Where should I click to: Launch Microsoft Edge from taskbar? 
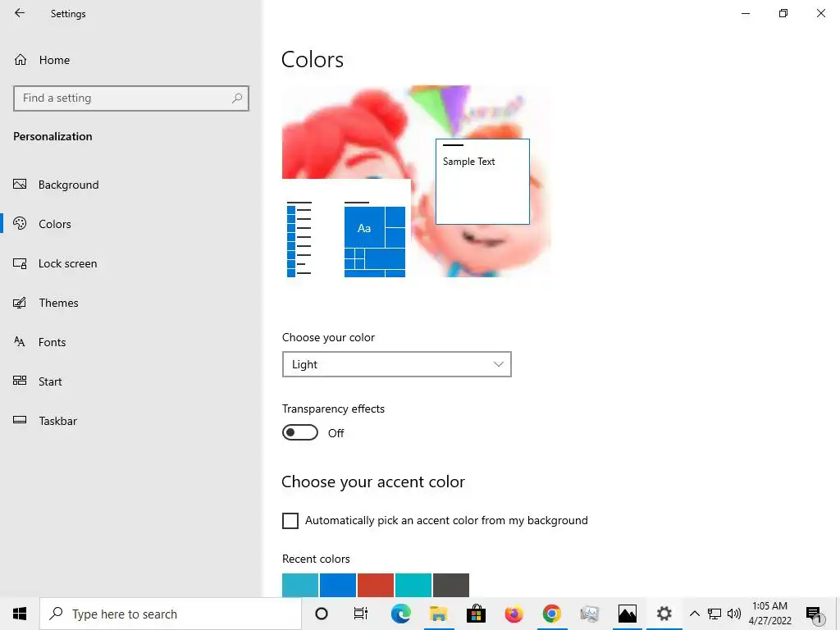tap(400, 614)
